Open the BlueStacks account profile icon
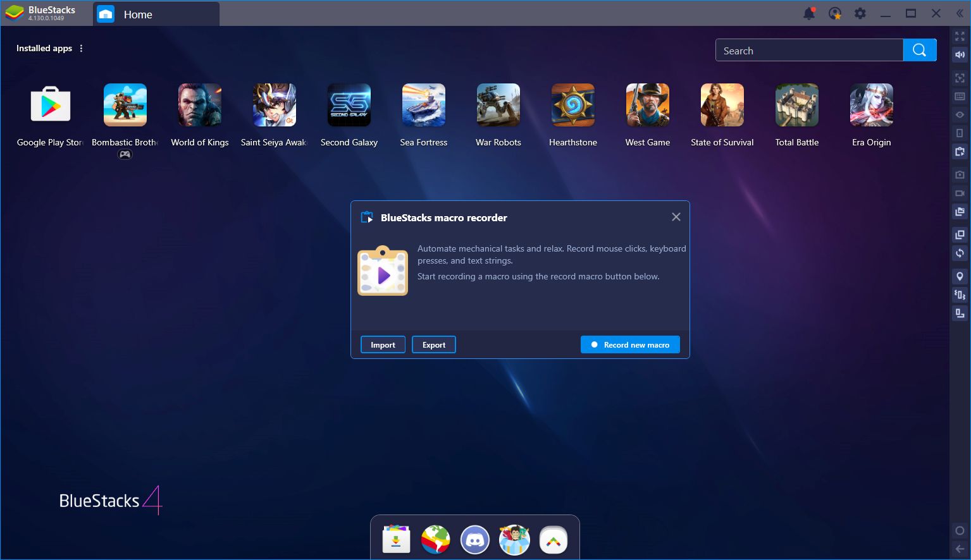The image size is (971, 560). tap(835, 13)
